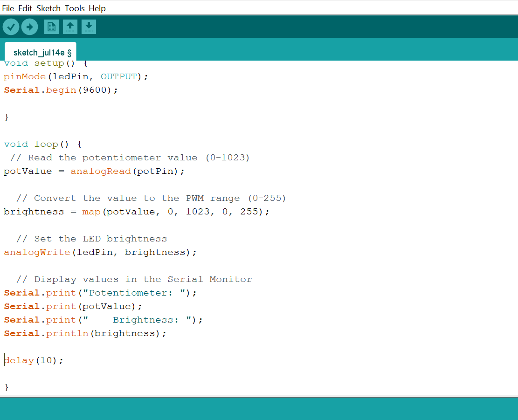The width and height of the screenshot is (518, 420).
Task: Click the brightness = map(...) line
Action: pyautogui.click(x=137, y=212)
